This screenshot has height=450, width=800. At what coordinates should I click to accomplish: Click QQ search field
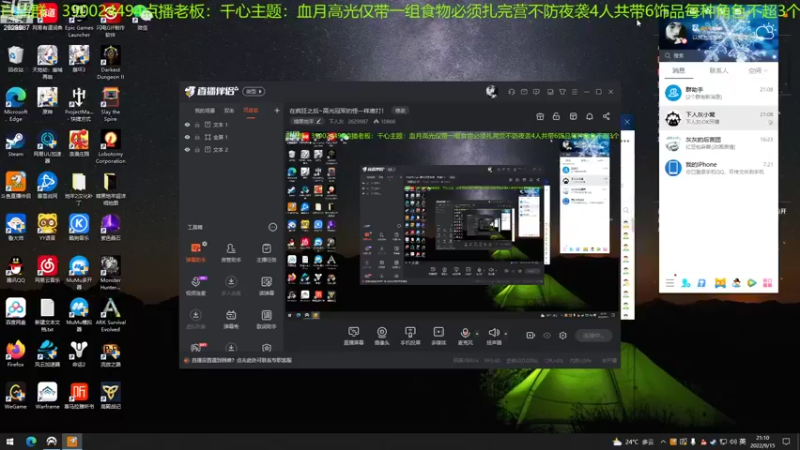718,55
